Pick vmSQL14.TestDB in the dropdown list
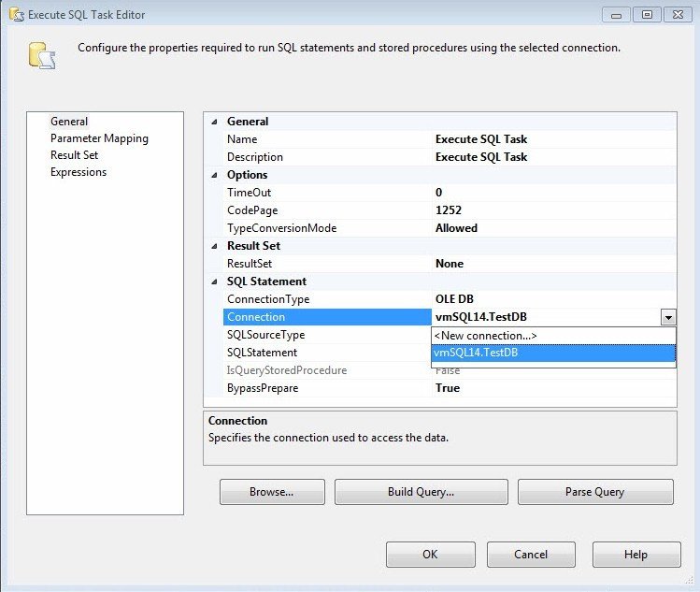This screenshot has height=592, width=700. tap(553, 353)
